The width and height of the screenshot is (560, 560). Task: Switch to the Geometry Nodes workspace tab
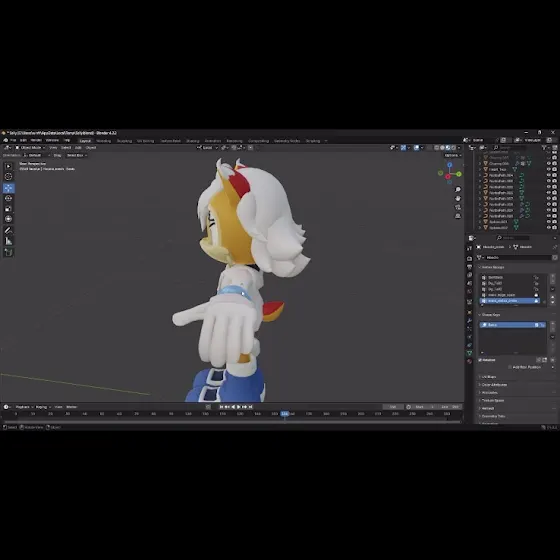pos(287,141)
